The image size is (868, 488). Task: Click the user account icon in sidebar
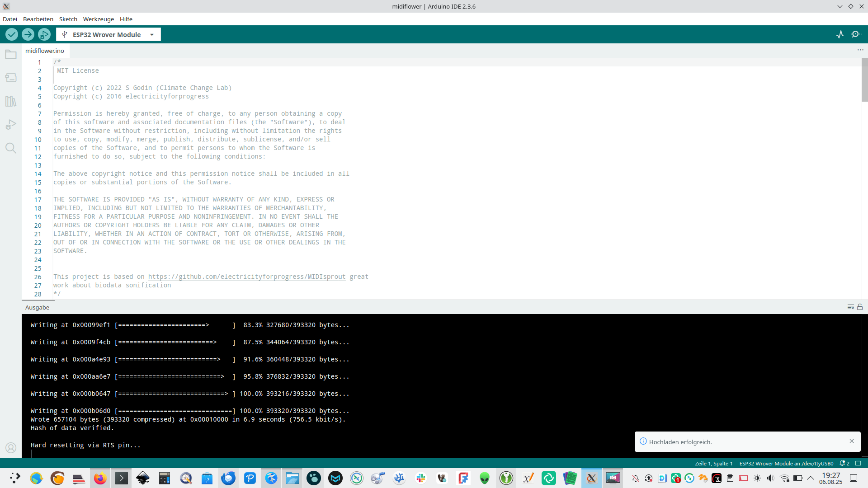[11, 447]
